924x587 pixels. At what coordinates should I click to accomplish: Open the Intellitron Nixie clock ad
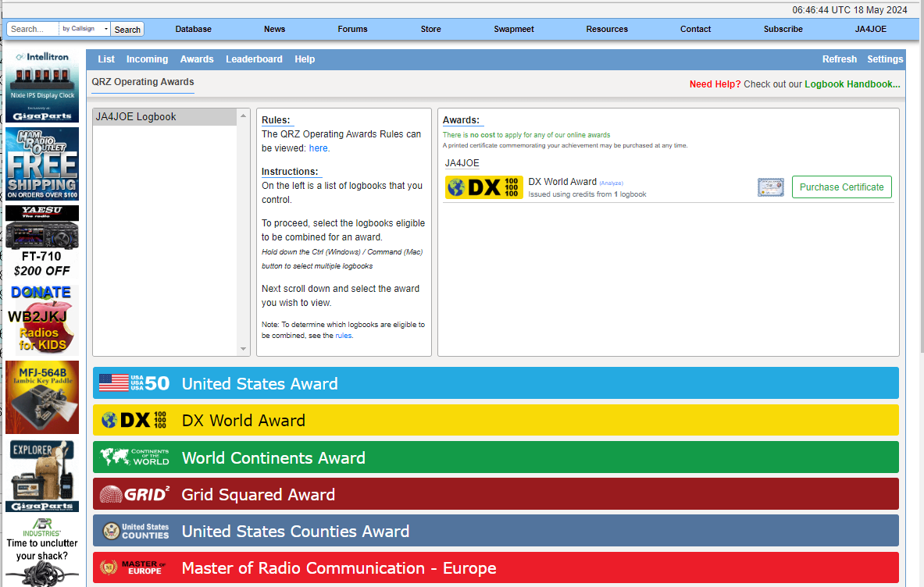point(42,86)
